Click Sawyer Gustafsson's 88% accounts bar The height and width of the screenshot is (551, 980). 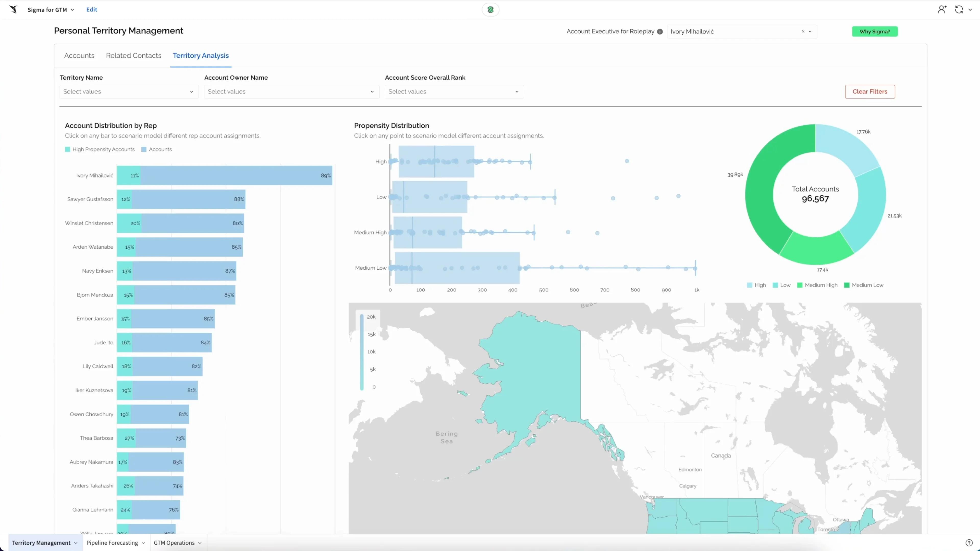188,199
